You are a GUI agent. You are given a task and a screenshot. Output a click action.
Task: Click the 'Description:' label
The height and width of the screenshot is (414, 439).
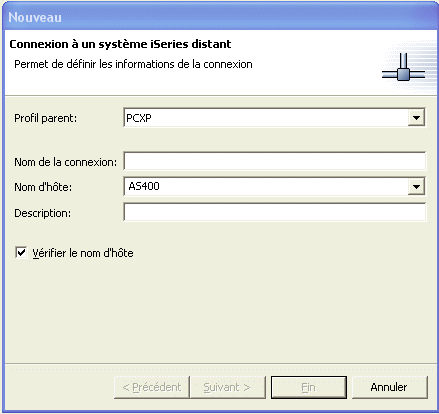click(42, 213)
